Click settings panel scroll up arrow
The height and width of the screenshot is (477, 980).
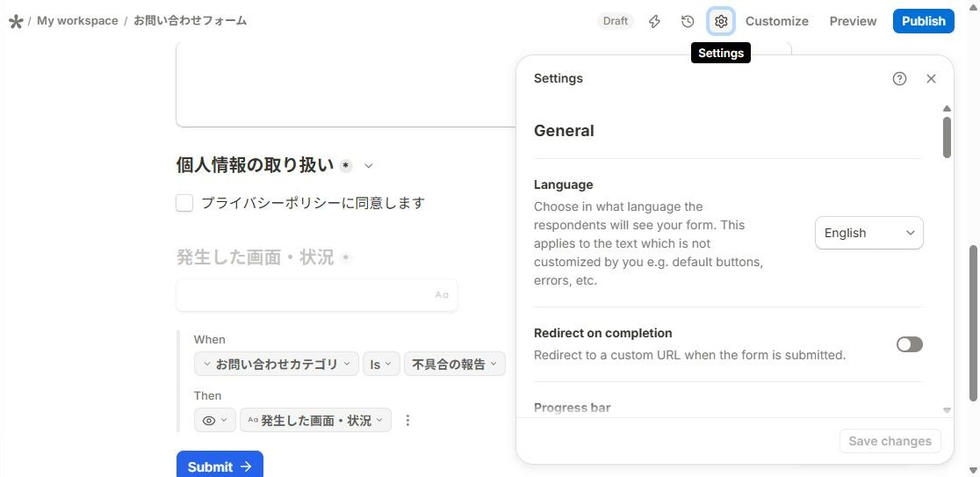pyautogui.click(x=947, y=108)
